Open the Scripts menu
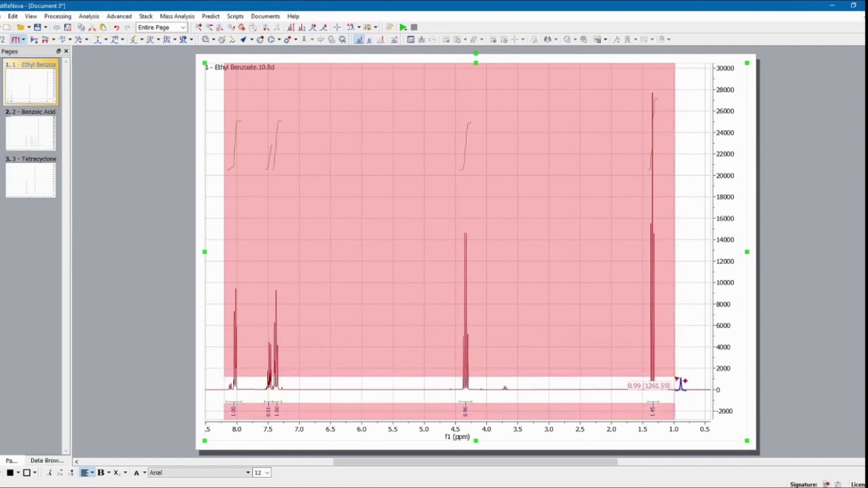The image size is (868, 488). [235, 16]
